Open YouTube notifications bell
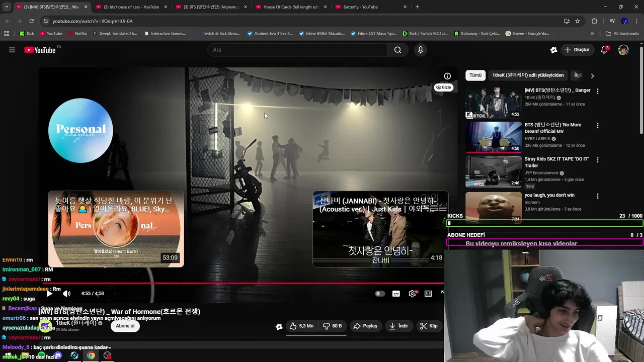The height and width of the screenshot is (362, 644). [x=604, y=50]
